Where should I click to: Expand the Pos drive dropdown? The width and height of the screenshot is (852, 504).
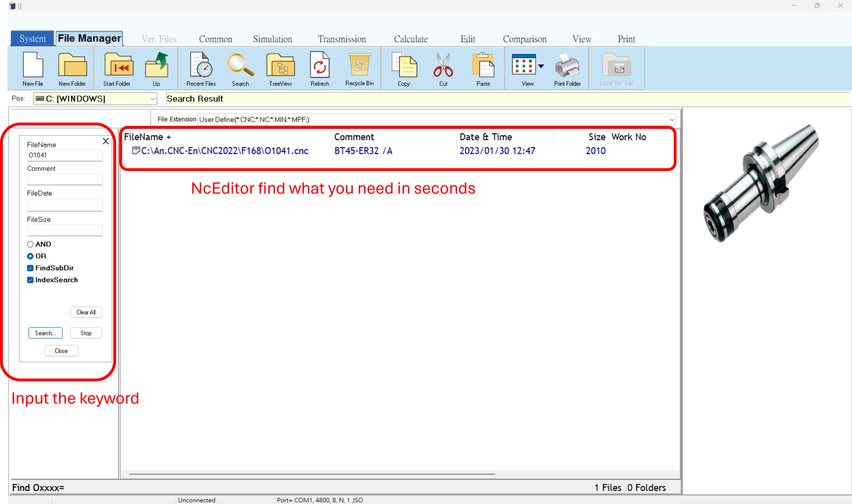pos(153,99)
